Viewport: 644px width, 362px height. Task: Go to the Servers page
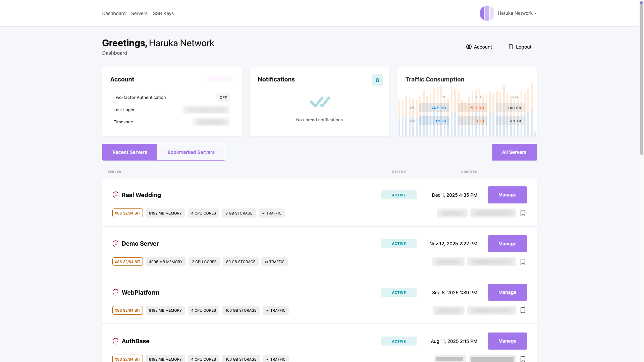coord(139,13)
